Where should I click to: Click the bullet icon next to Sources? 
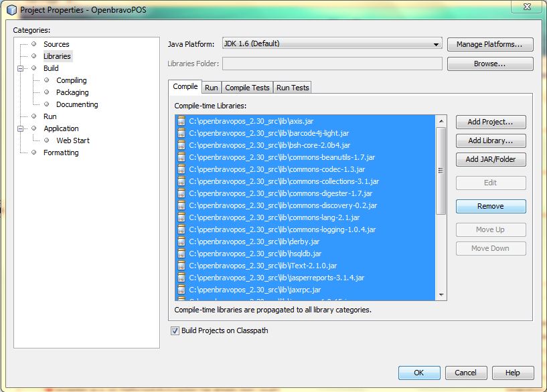click(34, 44)
